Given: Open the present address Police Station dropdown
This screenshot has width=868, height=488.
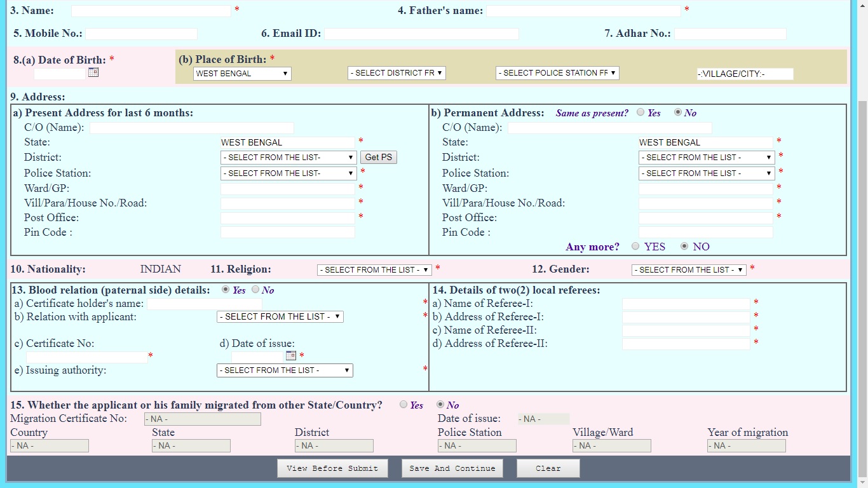Looking at the screenshot, I should coord(288,173).
